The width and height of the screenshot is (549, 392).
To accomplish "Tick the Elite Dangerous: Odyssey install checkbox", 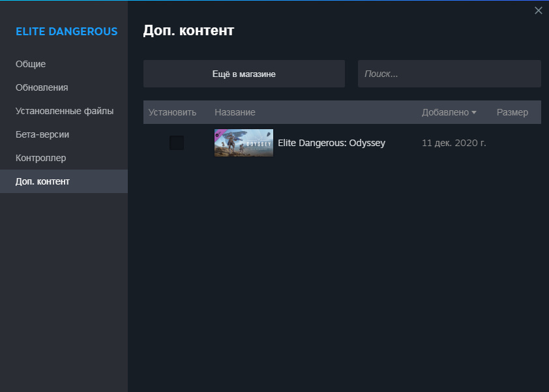I will pos(177,143).
